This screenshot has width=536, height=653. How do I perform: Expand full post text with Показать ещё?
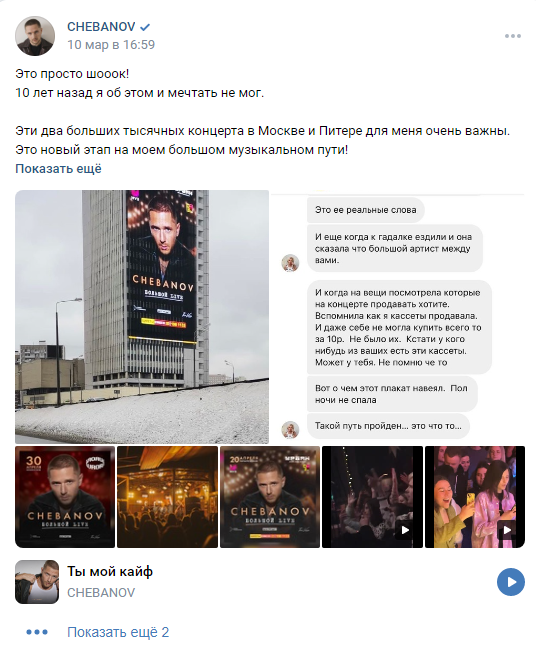58,169
